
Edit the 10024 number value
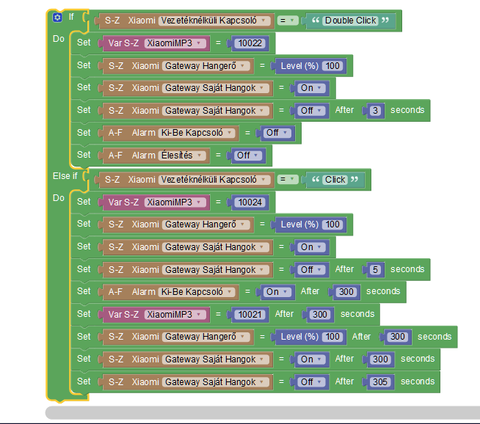250,202
